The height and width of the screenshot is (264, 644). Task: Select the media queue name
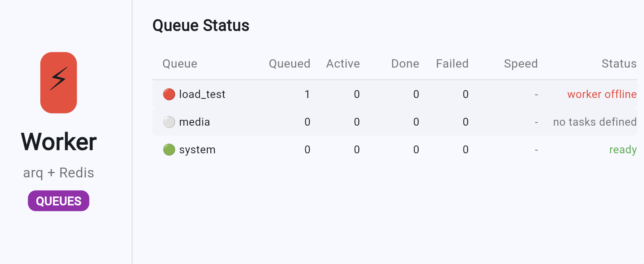coord(195,122)
